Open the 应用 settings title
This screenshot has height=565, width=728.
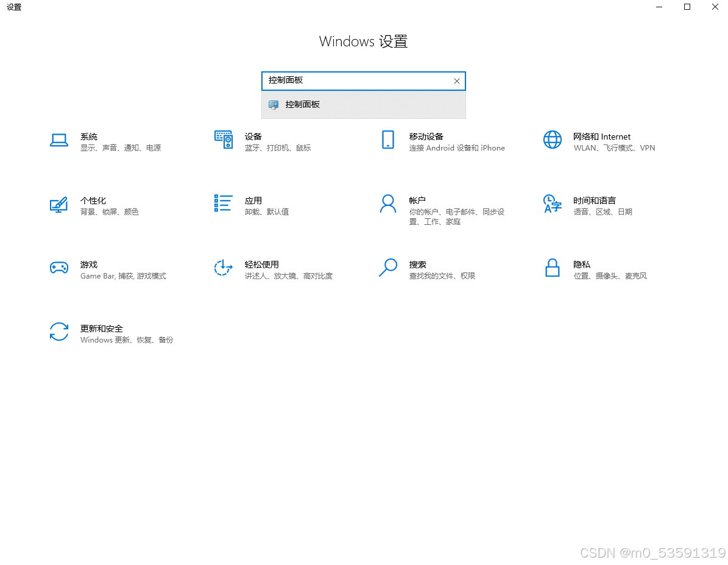[x=253, y=201]
